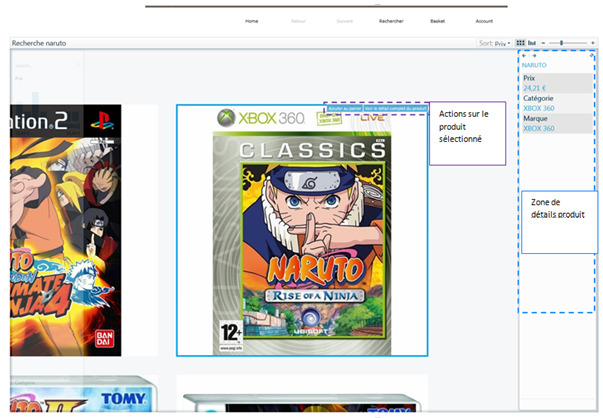Click the Ajouter au panier button
Viewport: 603px width, 418px height.
click(x=345, y=109)
